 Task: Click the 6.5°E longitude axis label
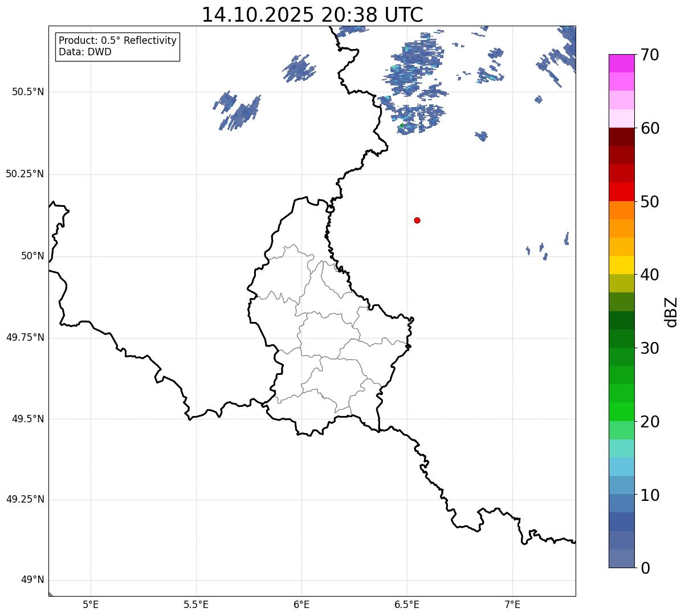407,605
